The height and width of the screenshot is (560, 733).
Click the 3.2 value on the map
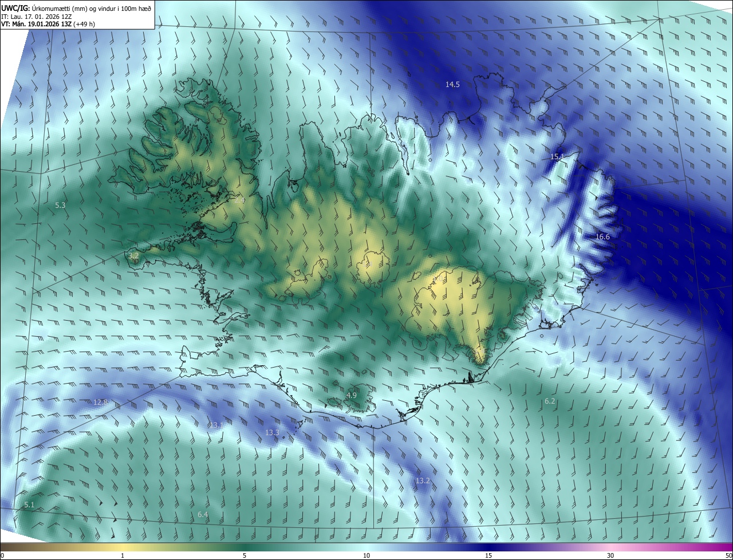[x=133, y=255]
